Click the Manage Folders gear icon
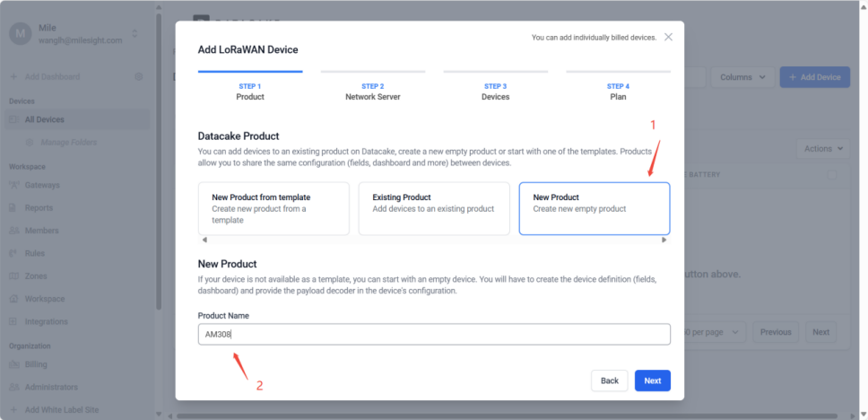868x420 pixels. pos(30,143)
